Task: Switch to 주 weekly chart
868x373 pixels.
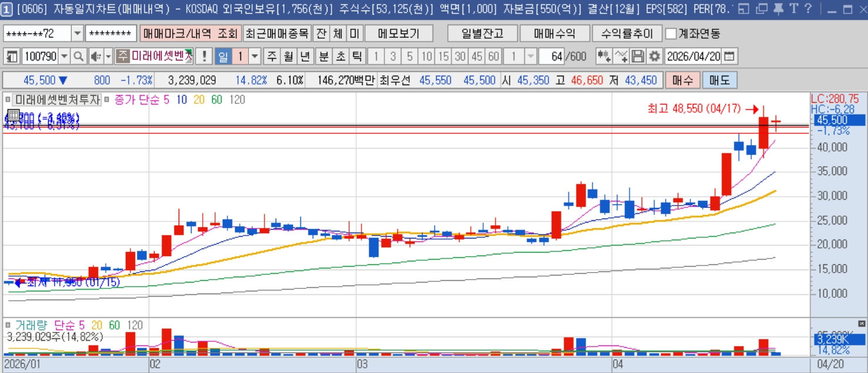Action: pyautogui.click(x=272, y=57)
